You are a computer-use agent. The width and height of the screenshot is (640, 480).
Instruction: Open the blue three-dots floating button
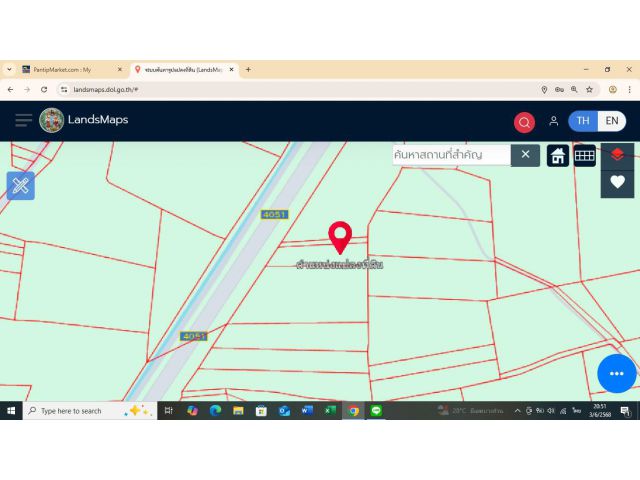(x=616, y=373)
